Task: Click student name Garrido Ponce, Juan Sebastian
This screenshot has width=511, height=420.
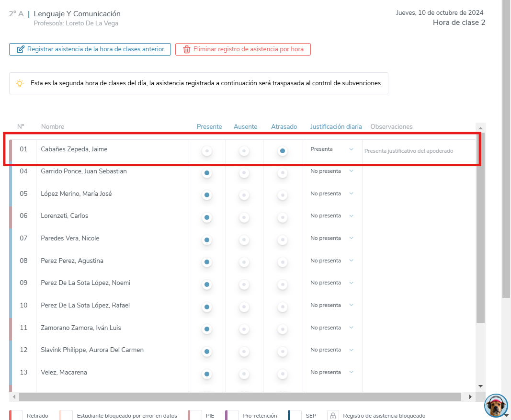Action: click(x=84, y=171)
